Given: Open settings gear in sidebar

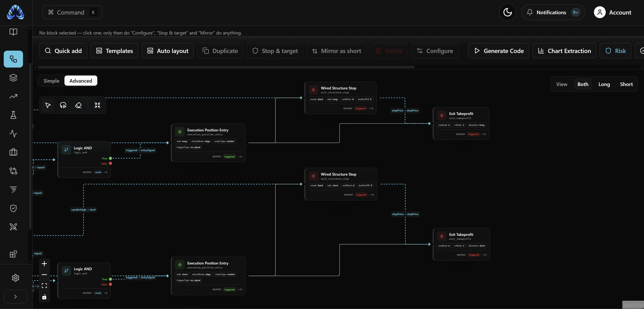Looking at the screenshot, I should pyautogui.click(x=16, y=278).
